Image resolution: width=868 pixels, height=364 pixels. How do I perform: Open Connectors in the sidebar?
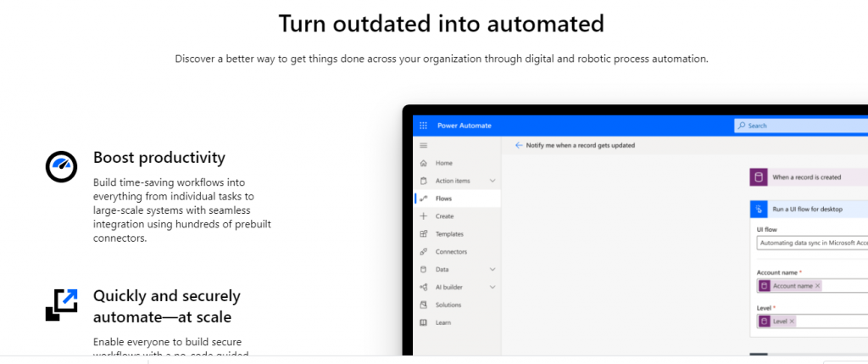(457, 251)
